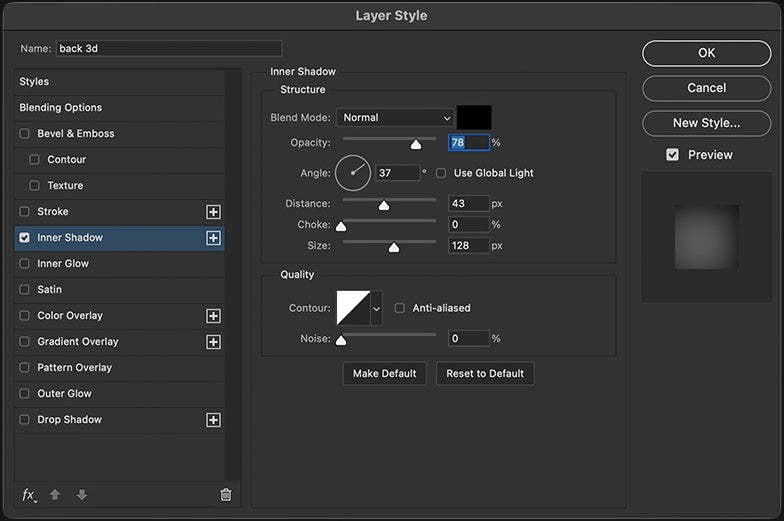Click the New Style... button

tap(706, 123)
